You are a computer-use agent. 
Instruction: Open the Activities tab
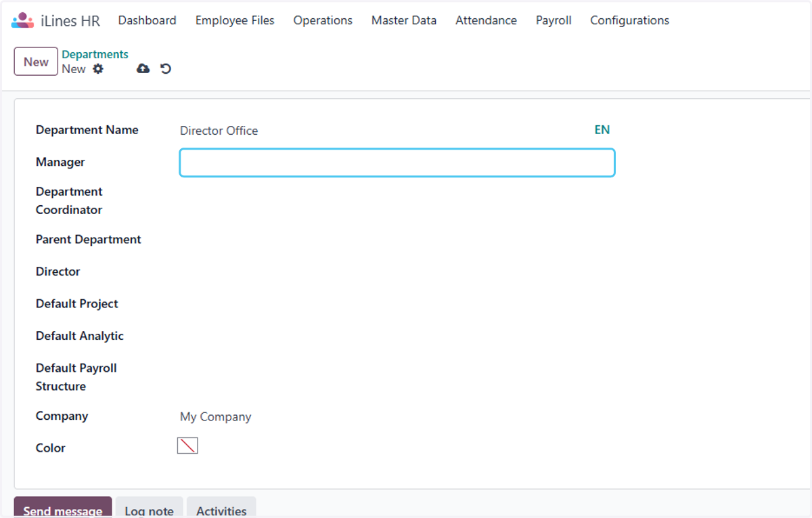click(221, 508)
